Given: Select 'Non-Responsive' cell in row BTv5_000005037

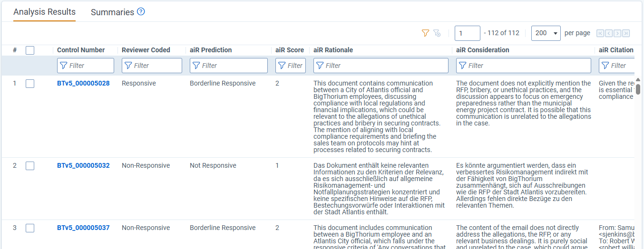Looking at the screenshot, I should click(146, 228).
